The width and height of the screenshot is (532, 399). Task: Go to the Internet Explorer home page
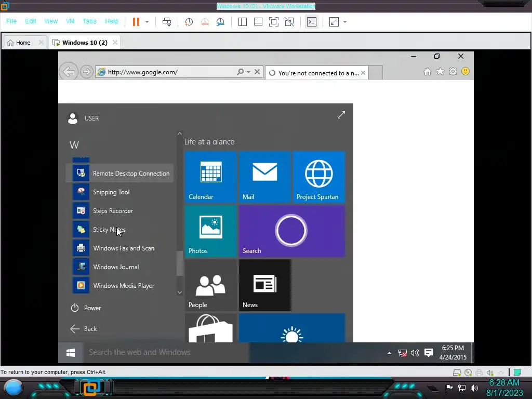point(428,72)
